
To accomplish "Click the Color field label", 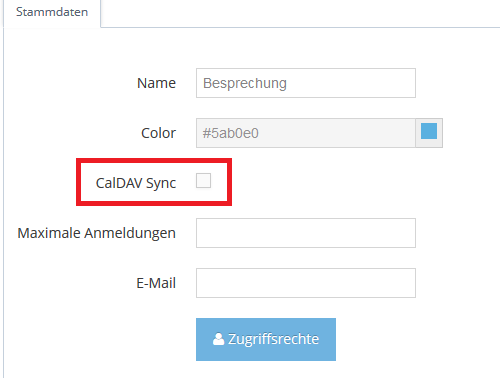I will tap(158, 133).
